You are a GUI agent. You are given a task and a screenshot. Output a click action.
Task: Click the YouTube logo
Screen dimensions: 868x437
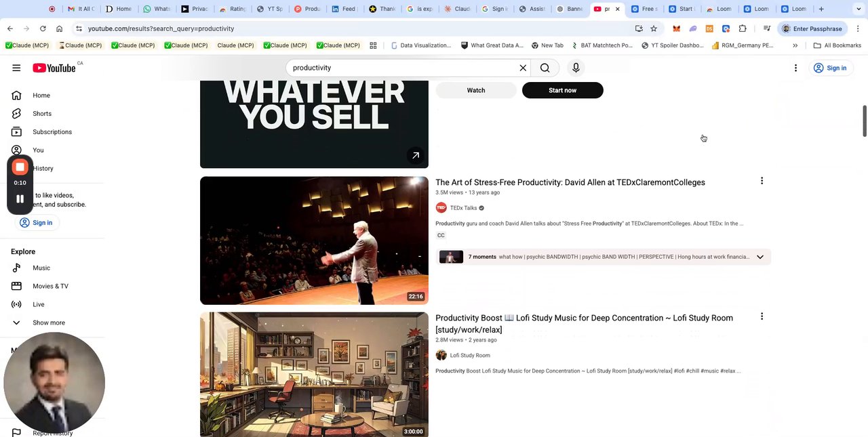[54, 68]
